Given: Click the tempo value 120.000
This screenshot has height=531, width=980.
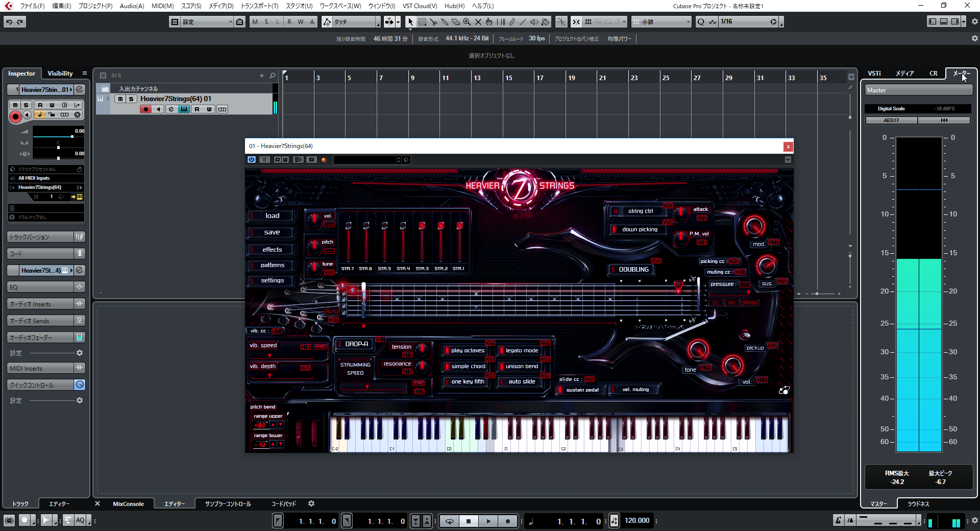Looking at the screenshot, I should pos(637,521).
